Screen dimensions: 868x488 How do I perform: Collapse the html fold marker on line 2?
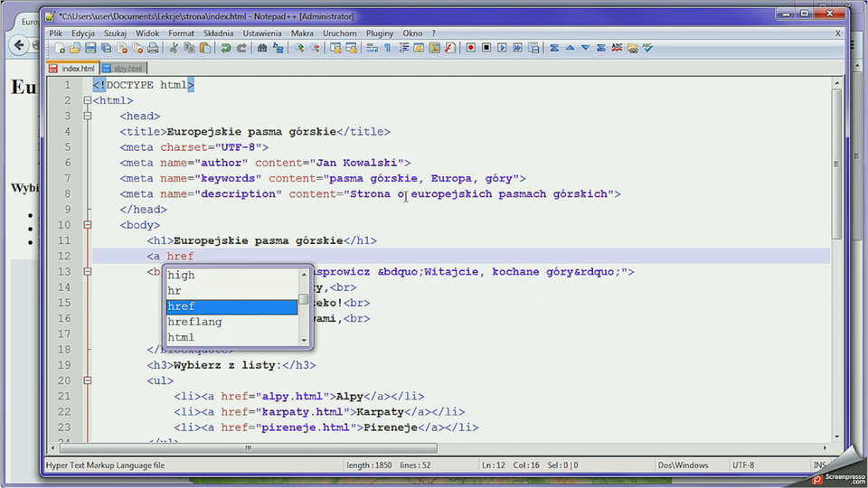coord(88,100)
